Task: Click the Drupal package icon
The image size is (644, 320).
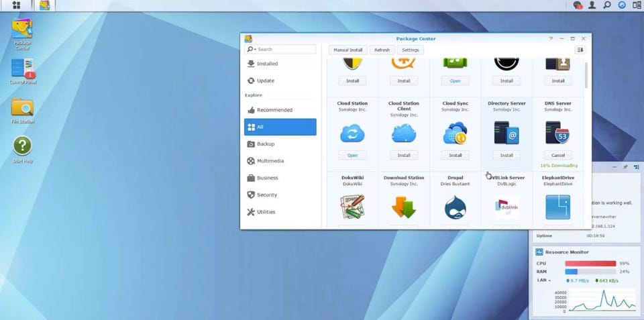Action: 455,207
